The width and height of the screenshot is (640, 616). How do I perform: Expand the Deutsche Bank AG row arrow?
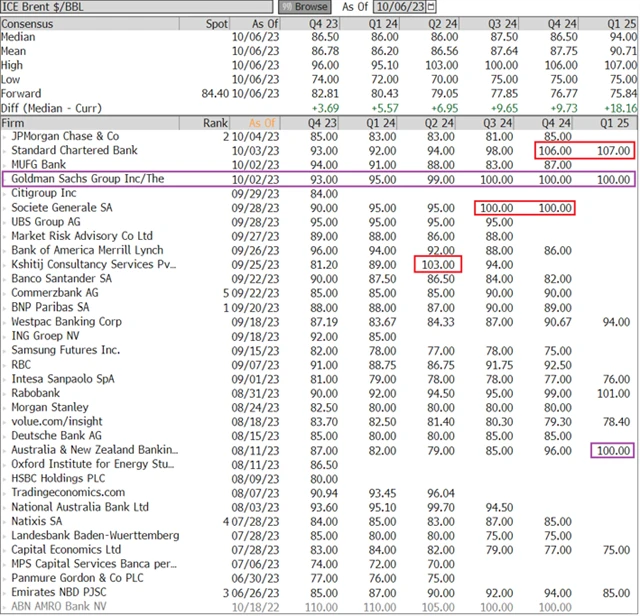point(5,436)
